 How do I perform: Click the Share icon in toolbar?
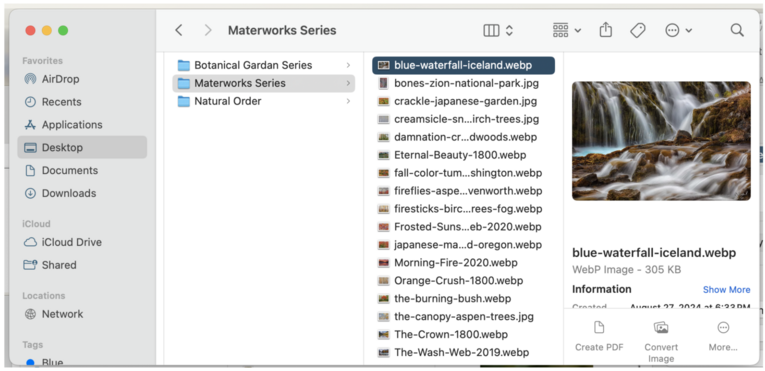[x=605, y=30]
